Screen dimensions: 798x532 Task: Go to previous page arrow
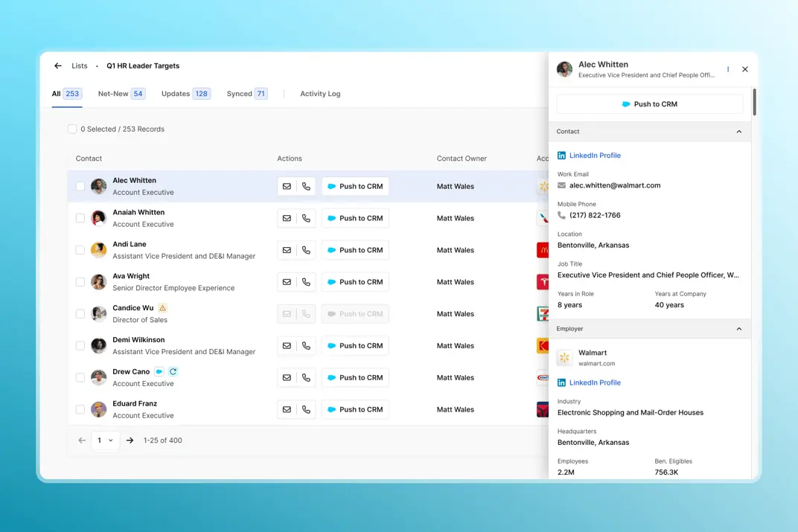pyautogui.click(x=82, y=440)
